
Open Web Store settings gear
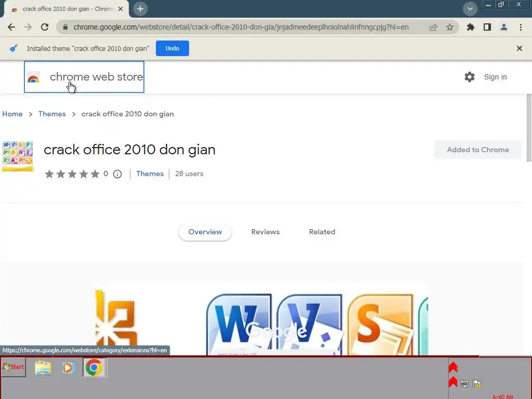(470, 77)
